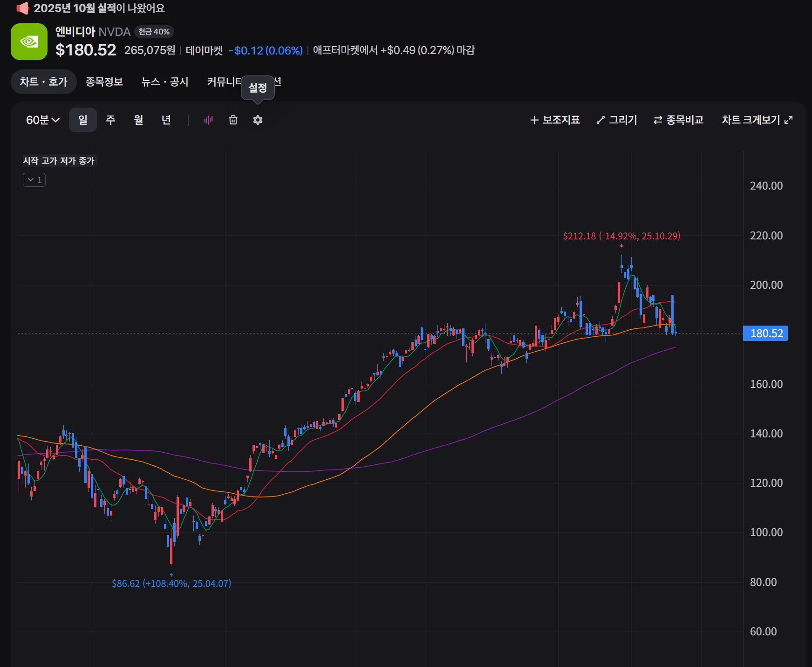Expand the indicator legend collapse toggle
This screenshot has width=812, height=667.
pyautogui.click(x=34, y=180)
